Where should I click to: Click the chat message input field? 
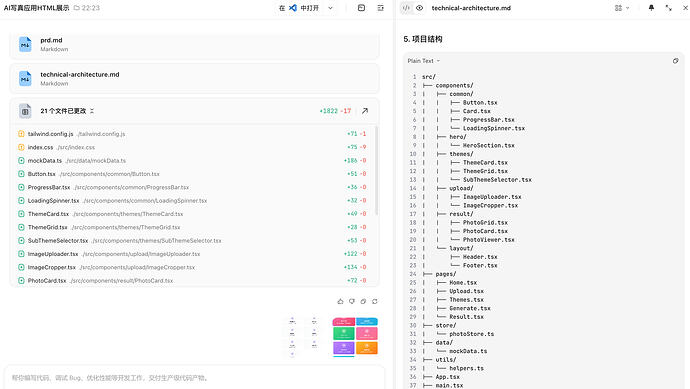194,378
